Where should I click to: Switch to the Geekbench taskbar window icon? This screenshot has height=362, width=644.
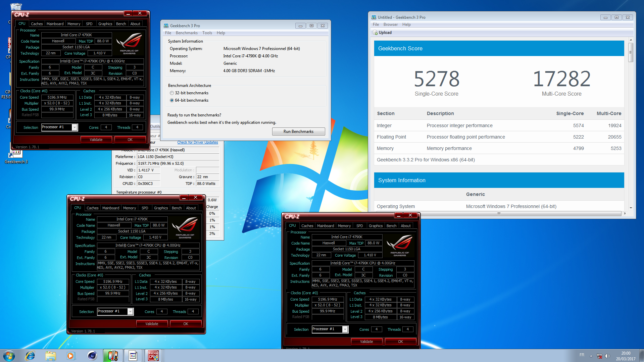click(x=133, y=356)
